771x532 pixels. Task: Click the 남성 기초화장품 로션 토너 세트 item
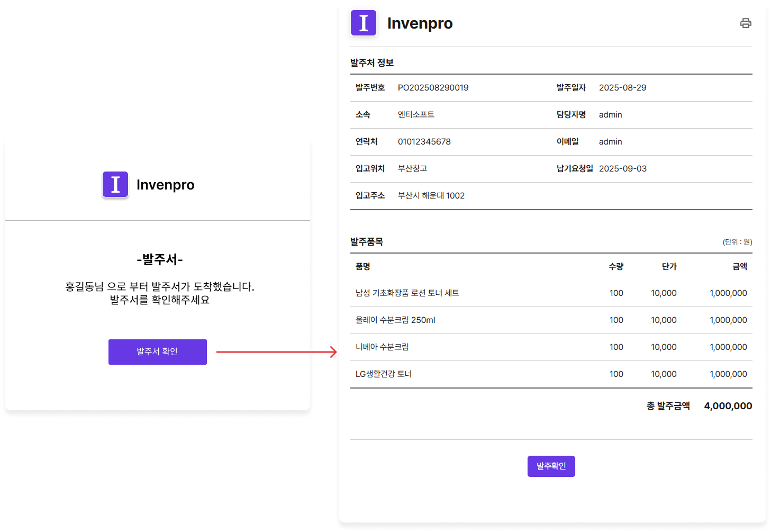(407, 293)
